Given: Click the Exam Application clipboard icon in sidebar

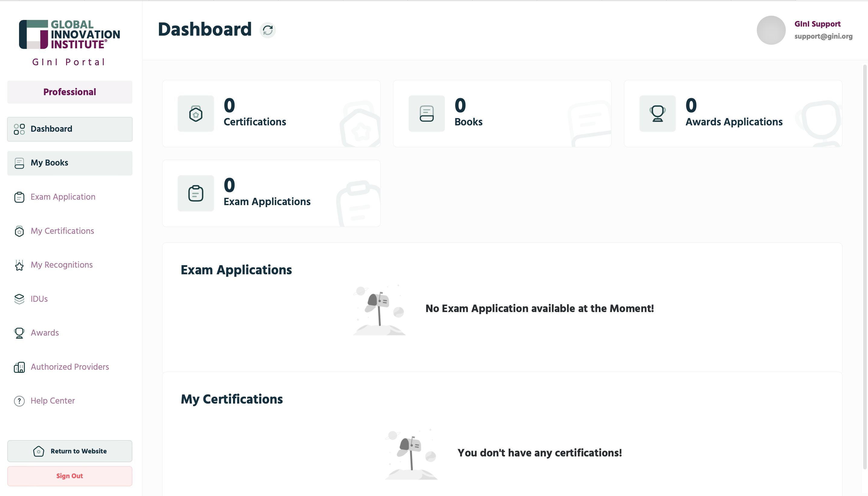Looking at the screenshot, I should [19, 197].
